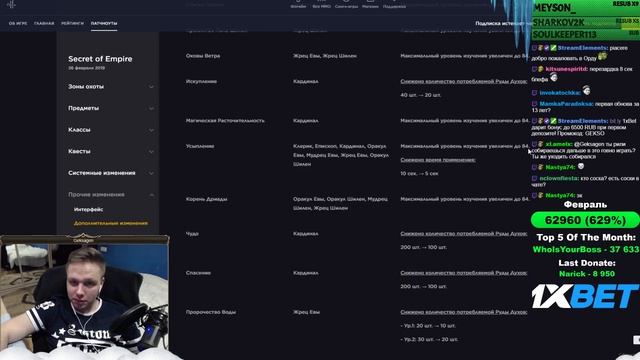This screenshot has height=360, width=640.
Task: Click the 62960 (629%) donation goal bar
Action: pyautogui.click(x=585, y=220)
